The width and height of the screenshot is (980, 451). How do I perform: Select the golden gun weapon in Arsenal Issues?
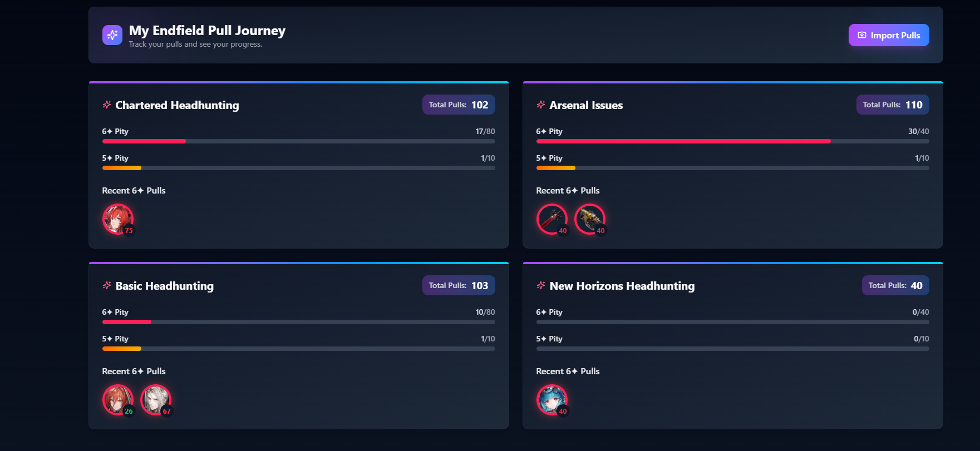[590, 219]
